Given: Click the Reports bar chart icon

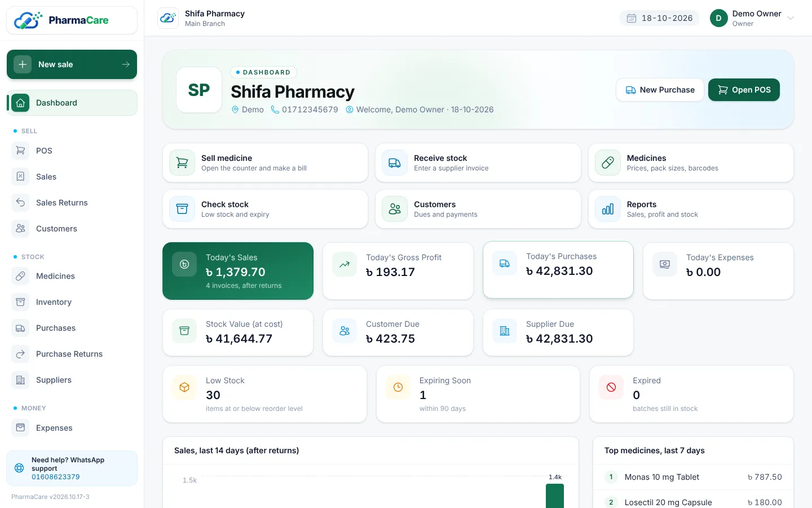Looking at the screenshot, I should [608, 209].
